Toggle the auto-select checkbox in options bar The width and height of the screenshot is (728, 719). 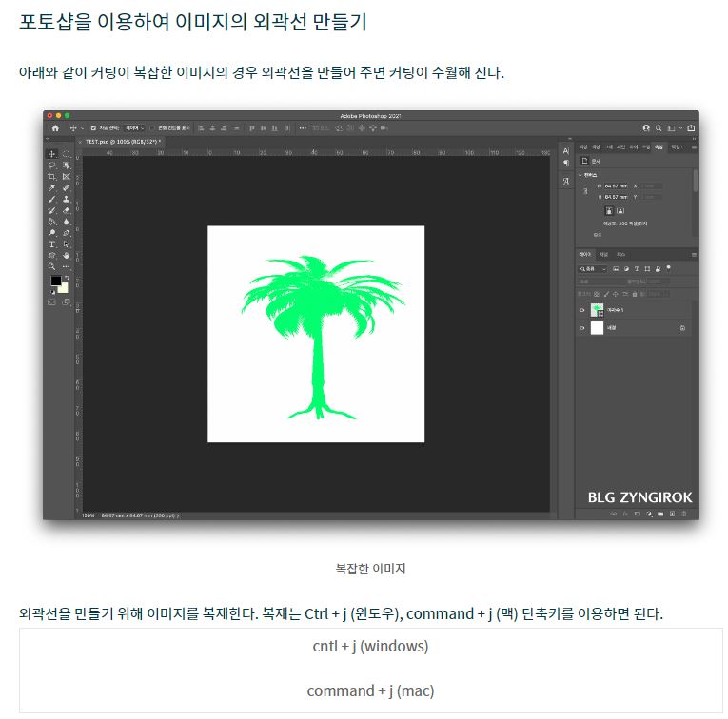coord(92,127)
